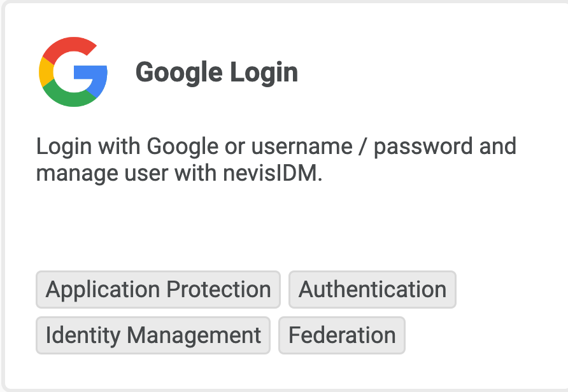Click the "Login with Google or username" text

coord(191,146)
